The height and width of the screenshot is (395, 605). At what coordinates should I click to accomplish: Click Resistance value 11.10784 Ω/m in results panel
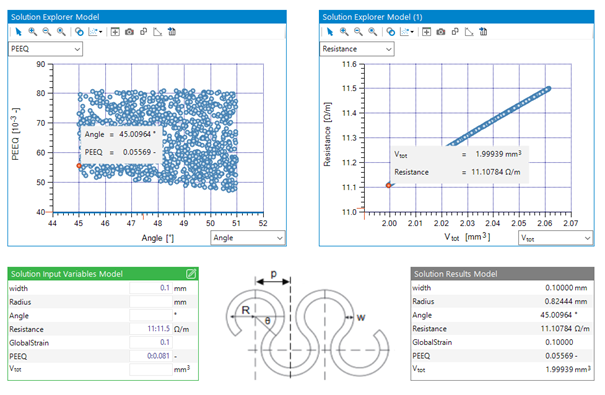tap(565, 329)
